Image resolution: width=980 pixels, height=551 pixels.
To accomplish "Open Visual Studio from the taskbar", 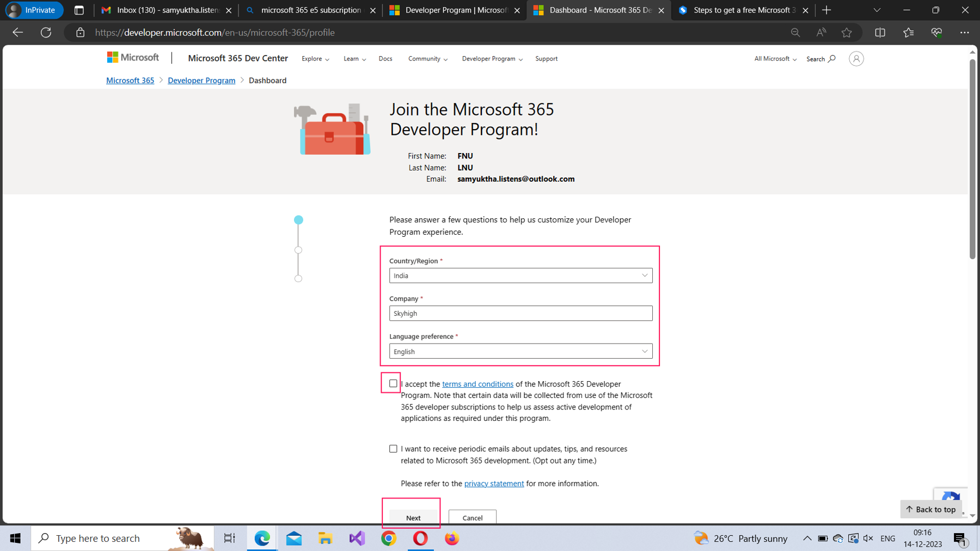I will point(357,538).
